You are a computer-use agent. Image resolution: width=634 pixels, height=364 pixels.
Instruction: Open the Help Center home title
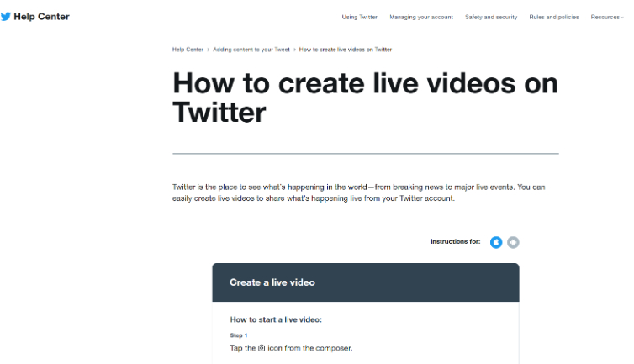pyautogui.click(x=42, y=17)
